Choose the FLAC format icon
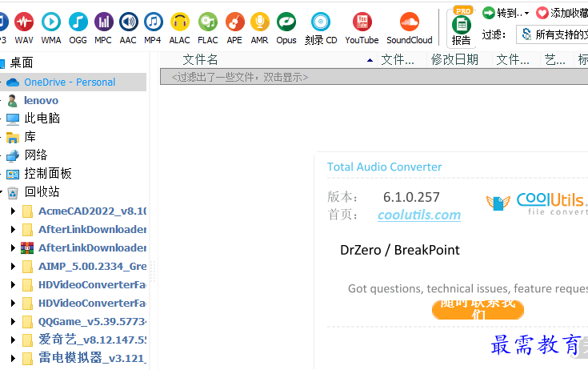Viewport: 588px width, 370px height. click(x=208, y=22)
